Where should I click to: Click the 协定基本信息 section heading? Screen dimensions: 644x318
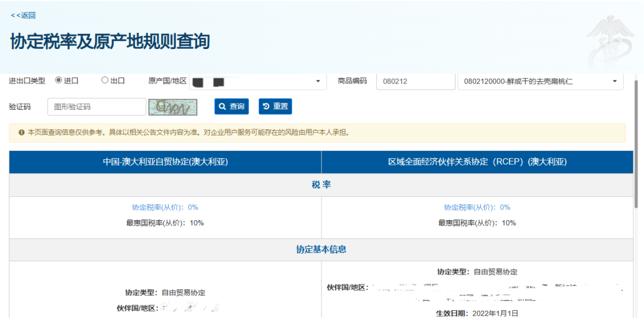tap(321, 249)
